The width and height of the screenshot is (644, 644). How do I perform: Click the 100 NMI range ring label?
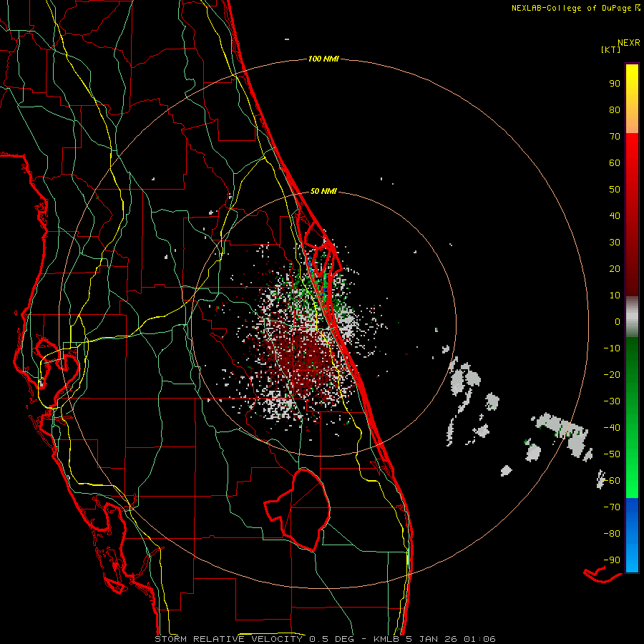tap(323, 59)
